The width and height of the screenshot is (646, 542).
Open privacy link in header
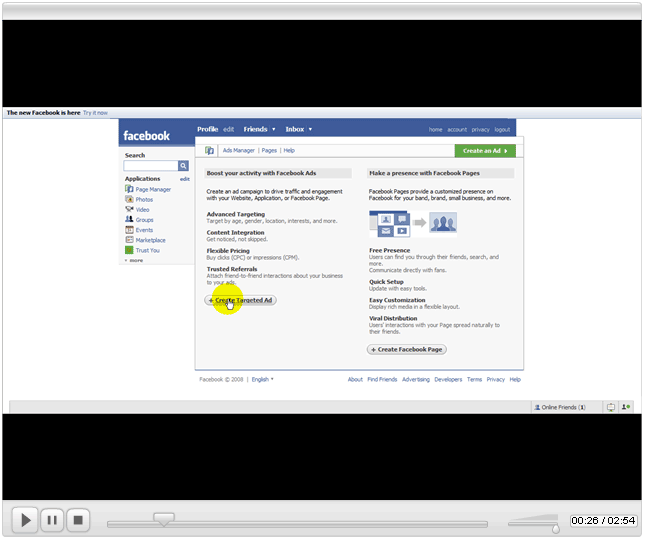[x=483, y=131]
